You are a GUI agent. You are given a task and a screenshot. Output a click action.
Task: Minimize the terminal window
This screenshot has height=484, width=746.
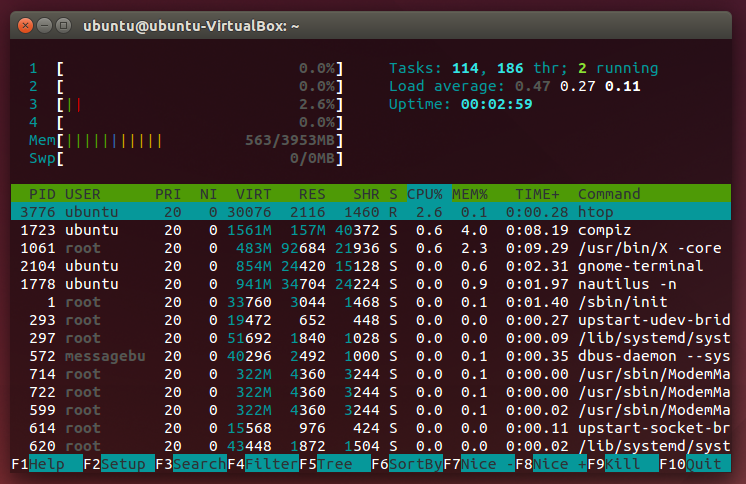pyautogui.click(x=44, y=25)
